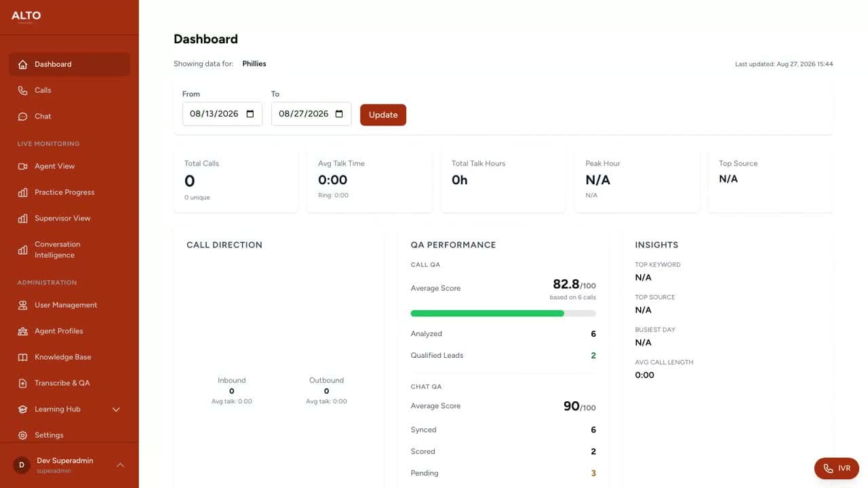This screenshot has height=488, width=868.
Task: Click the Update button
Action: [383, 115]
